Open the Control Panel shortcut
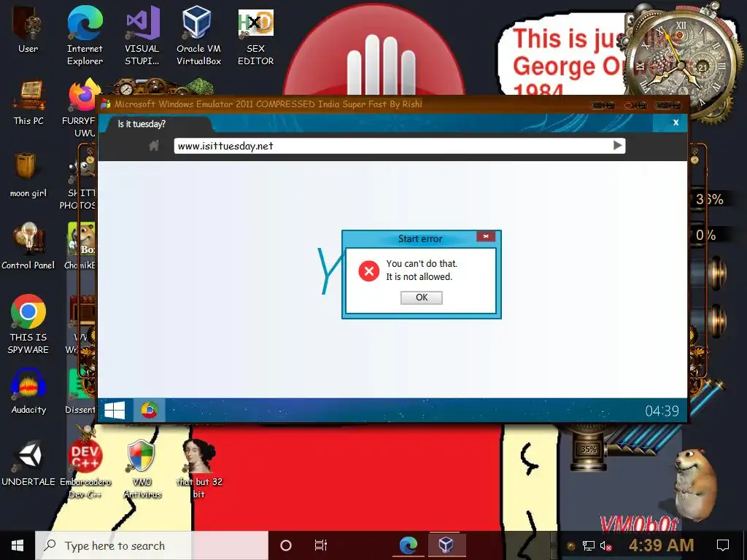 pyautogui.click(x=28, y=246)
